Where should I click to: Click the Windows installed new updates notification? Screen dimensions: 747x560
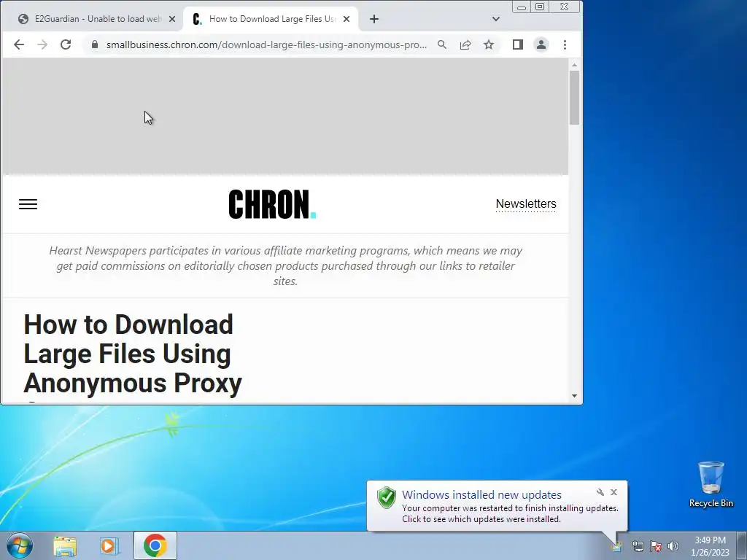click(x=497, y=506)
